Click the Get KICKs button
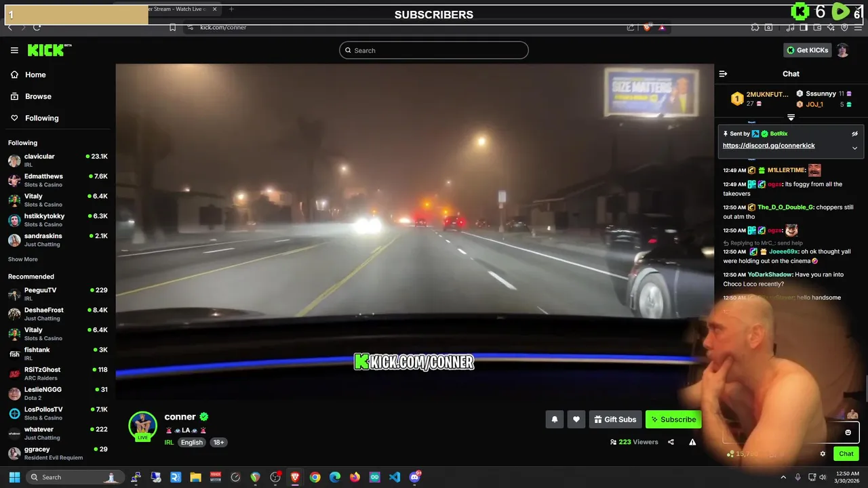 coord(807,50)
